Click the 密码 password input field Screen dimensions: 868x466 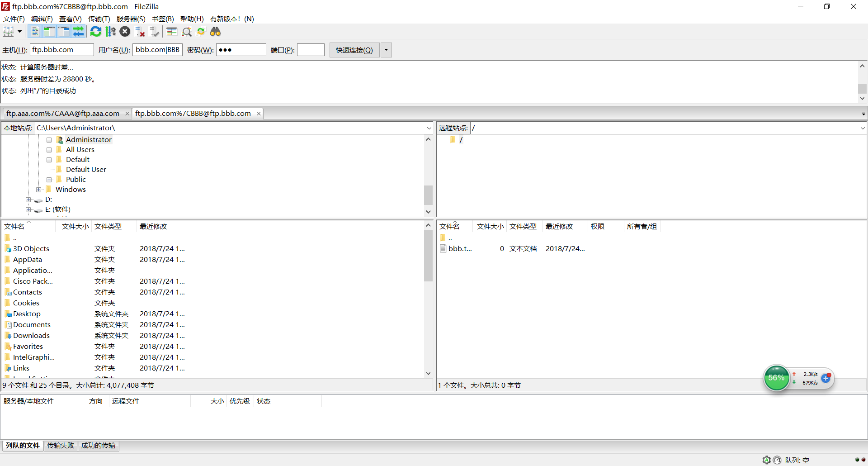(x=241, y=50)
